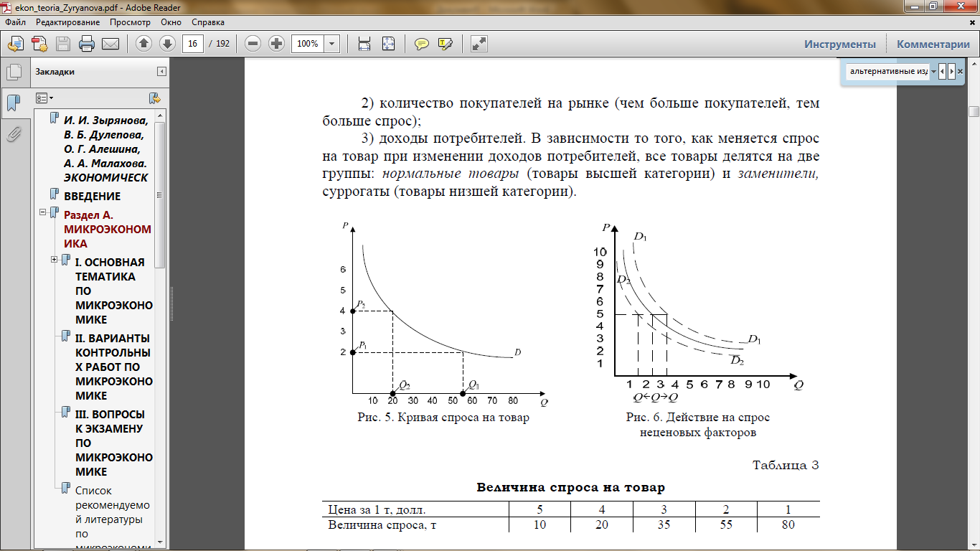Click the page number input field

coord(192,44)
